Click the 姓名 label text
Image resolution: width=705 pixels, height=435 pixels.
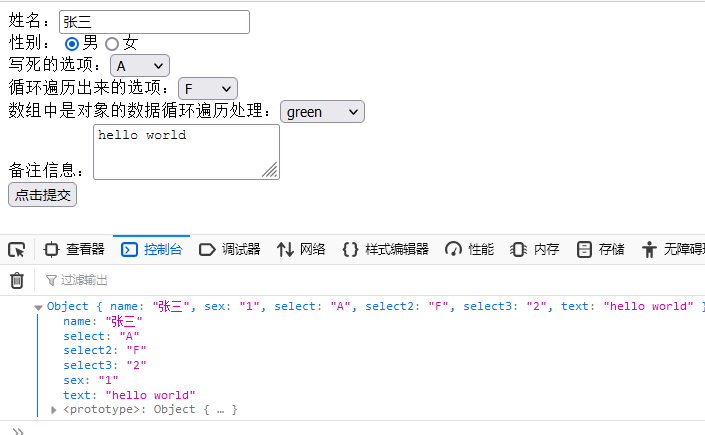point(29,21)
